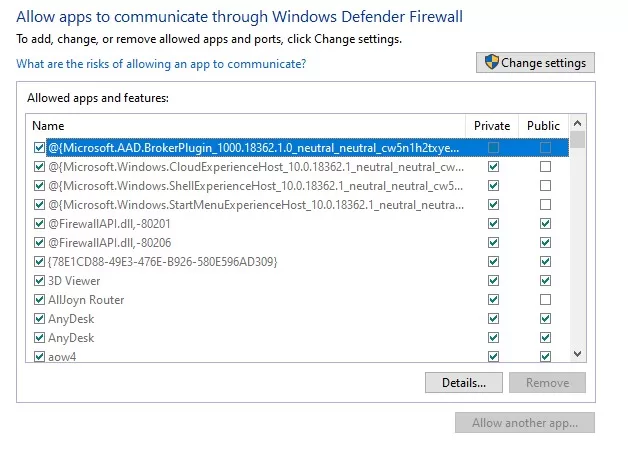Enable Public for AllJoyn Router
628x457 pixels.
[x=545, y=300]
